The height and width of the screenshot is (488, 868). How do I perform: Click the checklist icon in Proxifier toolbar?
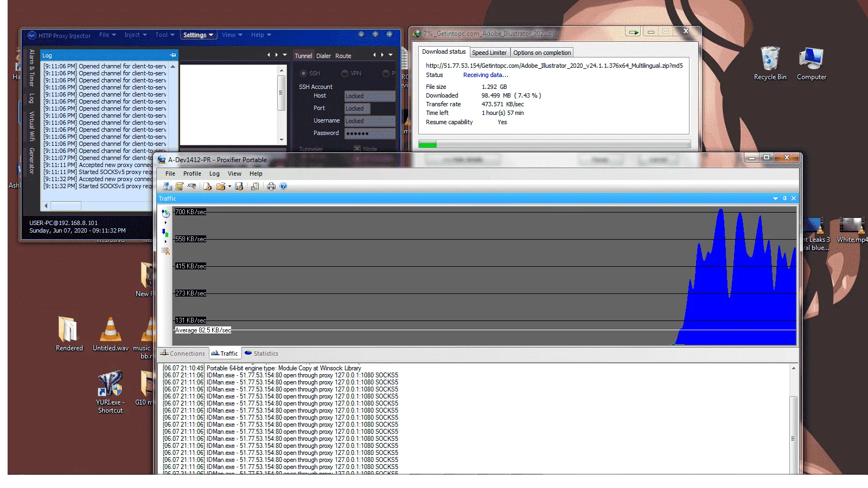[x=254, y=187]
